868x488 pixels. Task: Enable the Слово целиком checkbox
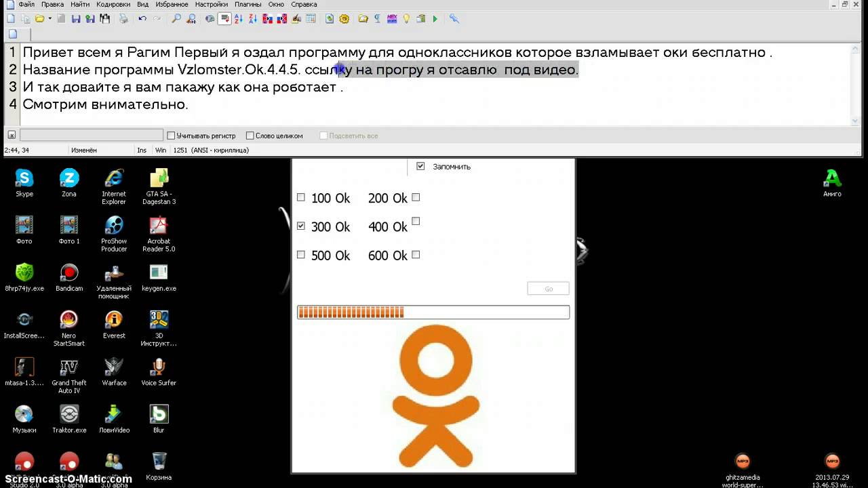(x=250, y=136)
